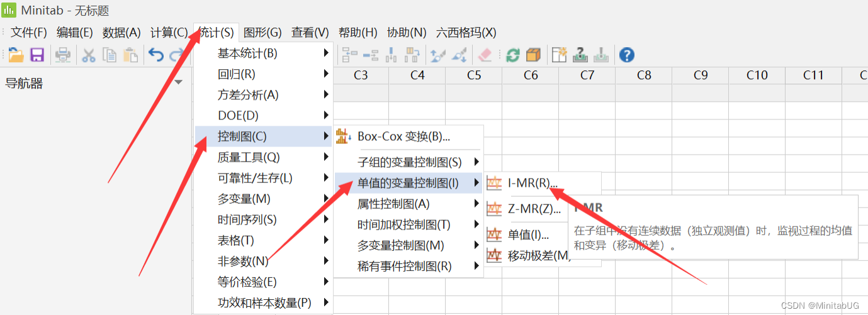Expand the 表格(T) submenu

[263, 240]
